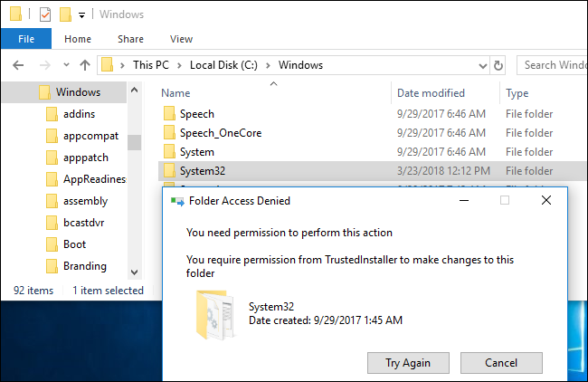Select the Speech_OneCore folder icon
The height and width of the screenshot is (382, 588).
[x=168, y=133]
